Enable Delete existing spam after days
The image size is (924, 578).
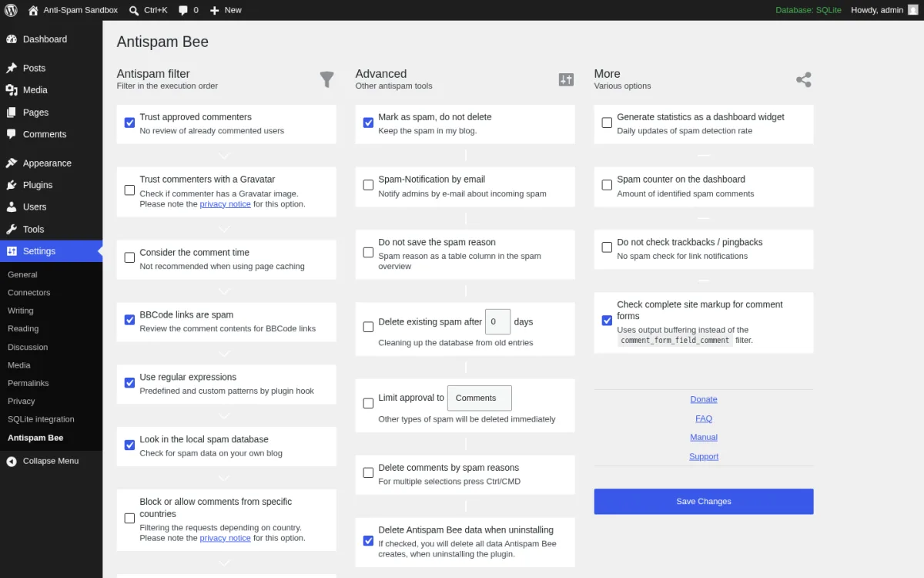[368, 327]
